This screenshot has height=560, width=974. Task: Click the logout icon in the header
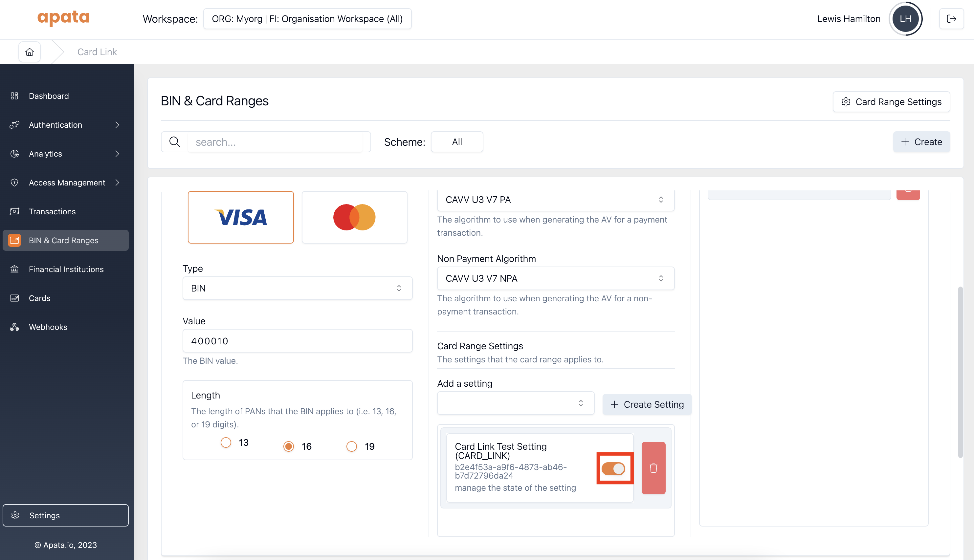click(952, 18)
